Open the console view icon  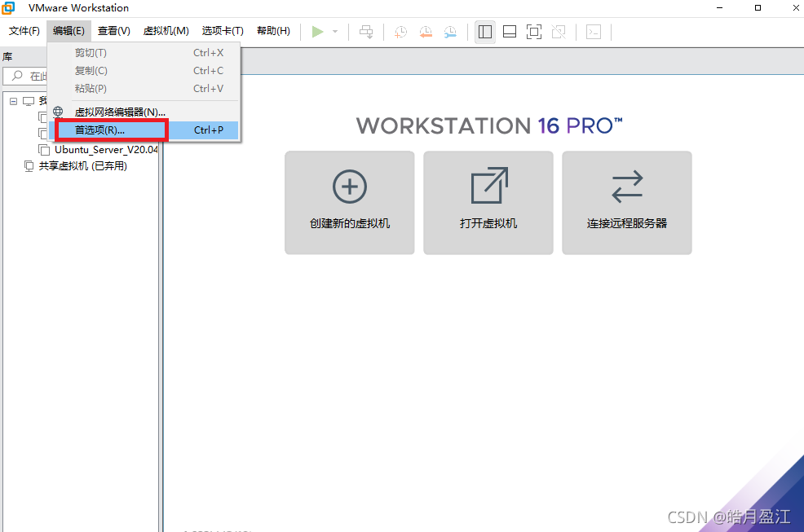[x=594, y=32]
